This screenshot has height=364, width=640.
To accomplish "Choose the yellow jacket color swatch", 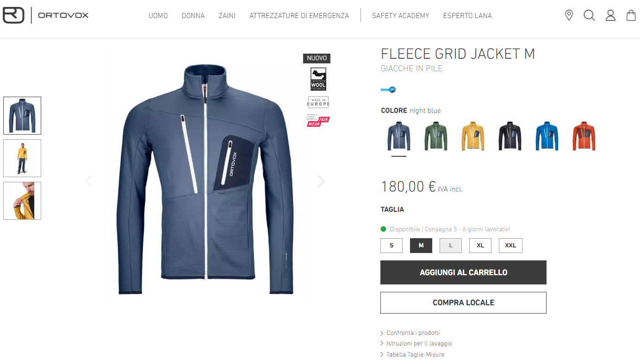I will click(x=473, y=136).
